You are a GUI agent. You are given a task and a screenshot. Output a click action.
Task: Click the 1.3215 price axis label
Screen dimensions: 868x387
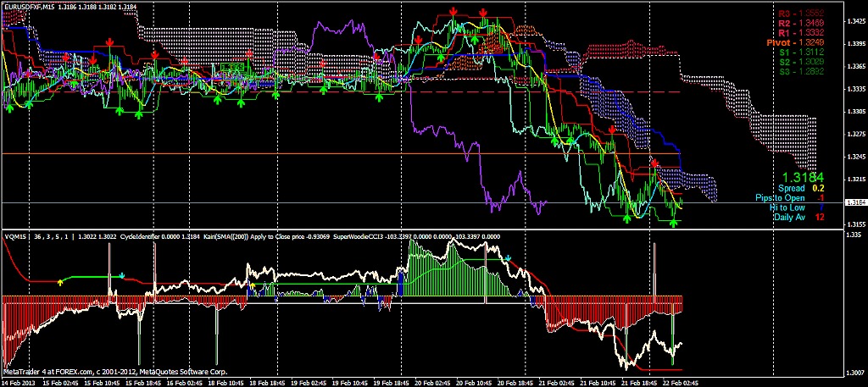(x=856, y=180)
